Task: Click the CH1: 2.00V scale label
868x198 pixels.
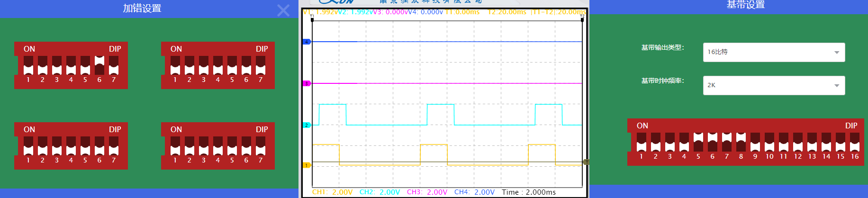Action: 332,192
